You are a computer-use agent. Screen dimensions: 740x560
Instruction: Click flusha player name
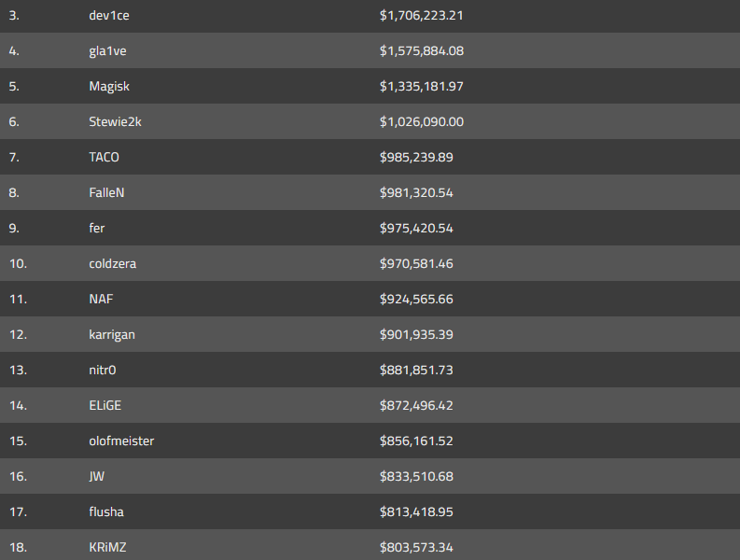106,512
